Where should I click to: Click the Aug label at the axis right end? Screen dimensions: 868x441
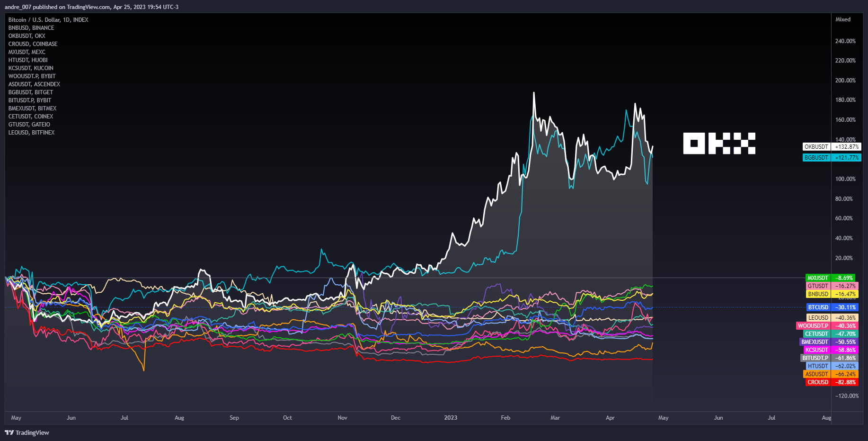pyautogui.click(x=826, y=418)
